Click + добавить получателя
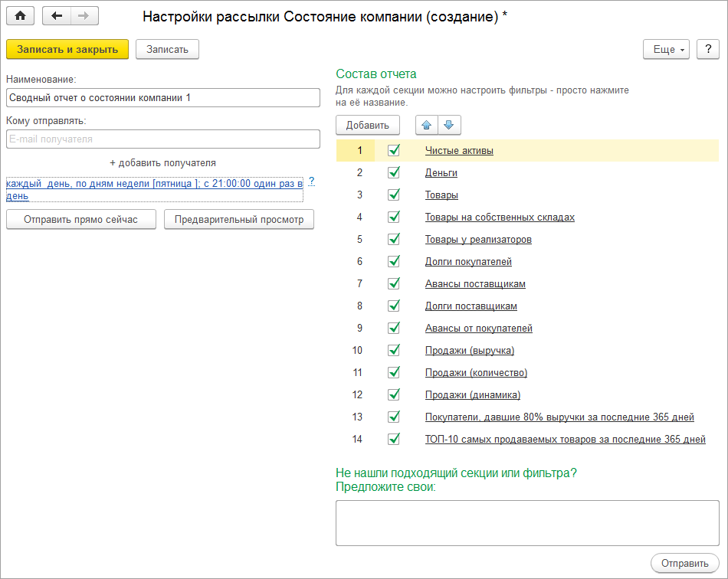 click(x=162, y=163)
